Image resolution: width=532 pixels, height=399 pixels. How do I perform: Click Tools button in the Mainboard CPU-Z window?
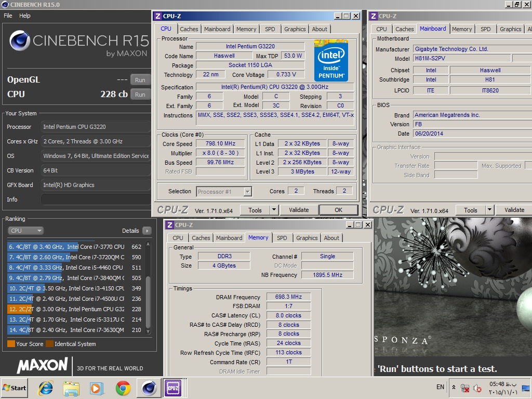[471, 210]
